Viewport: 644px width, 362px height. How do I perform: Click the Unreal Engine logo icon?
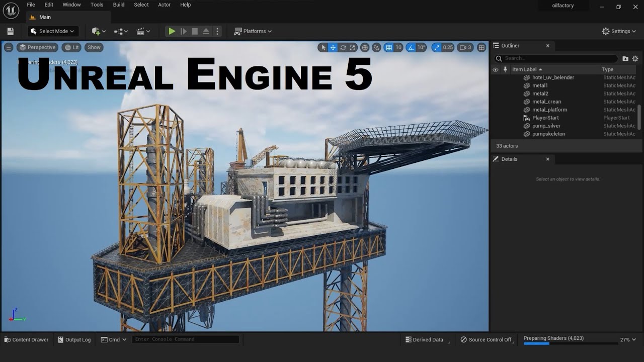click(11, 10)
